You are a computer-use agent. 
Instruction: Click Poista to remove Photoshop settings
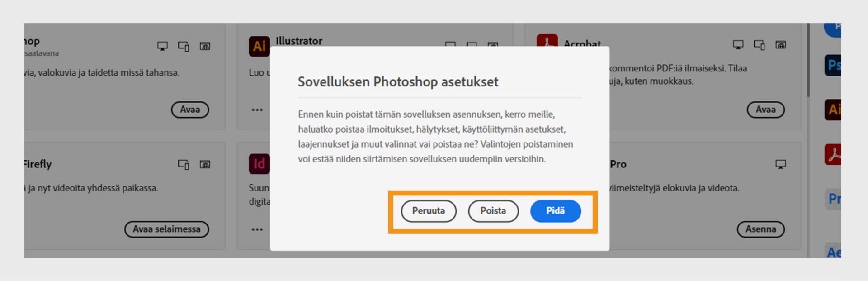(x=493, y=211)
